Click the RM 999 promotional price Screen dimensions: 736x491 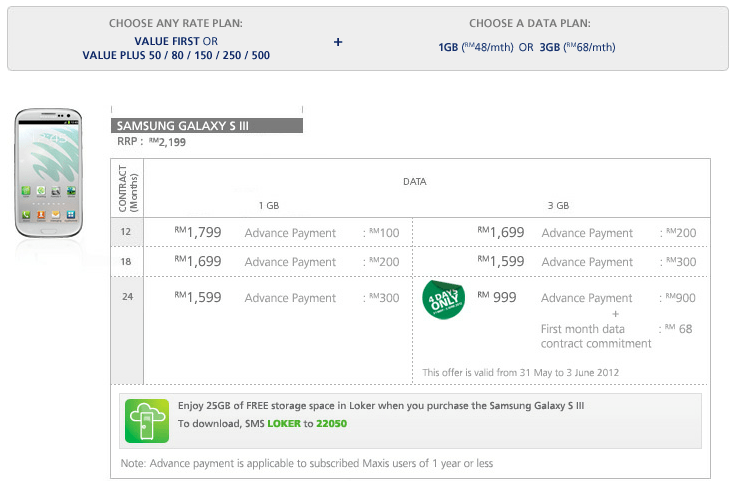coord(497,297)
